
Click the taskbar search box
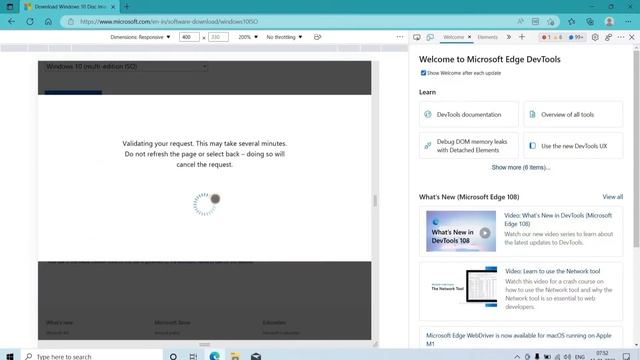pyautogui.click(x=92, y=356)
